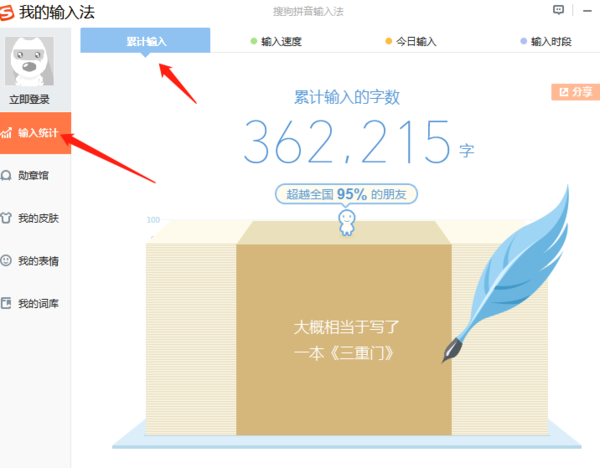600x468 pixels.
Task: Open the 今日输入 tab
Action: (x=411, y=41)
